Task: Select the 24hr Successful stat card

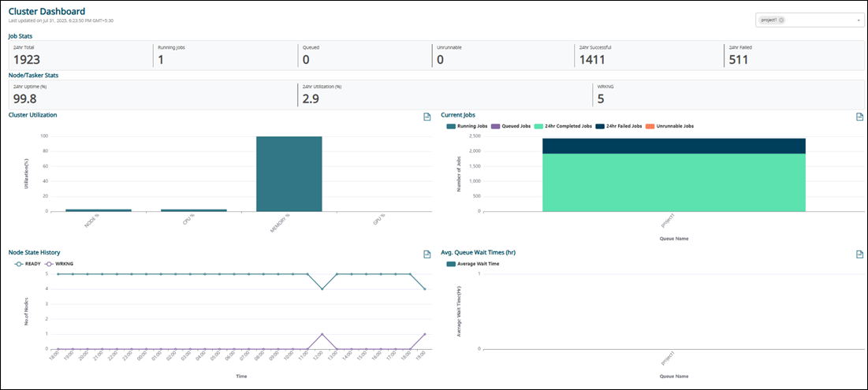Action: (648, 54)
